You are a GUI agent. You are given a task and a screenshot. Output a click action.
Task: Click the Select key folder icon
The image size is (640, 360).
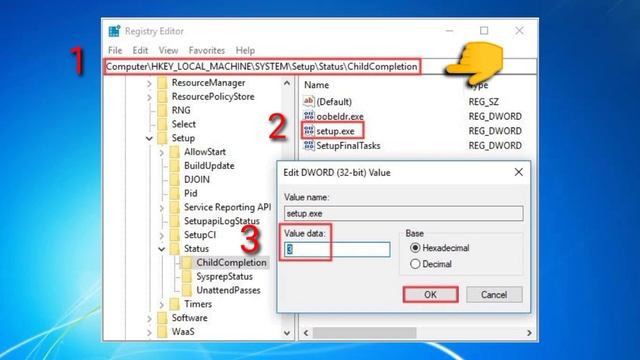click(162, 124)
